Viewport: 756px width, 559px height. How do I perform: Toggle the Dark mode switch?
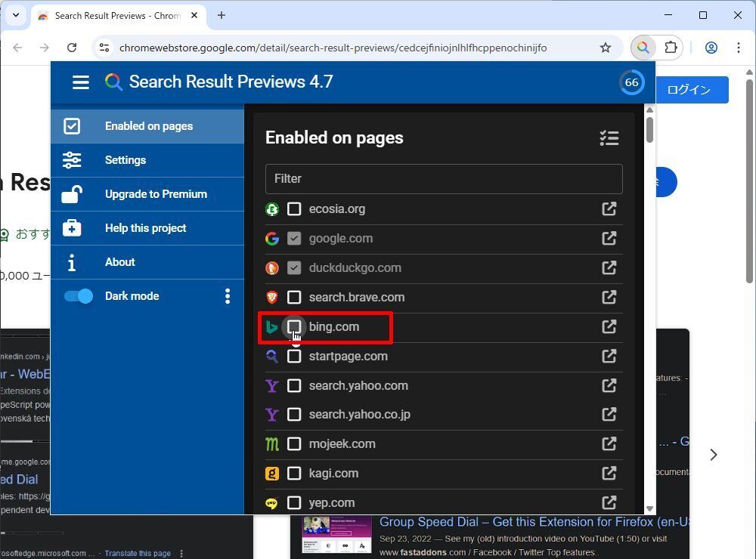[78, 296]
